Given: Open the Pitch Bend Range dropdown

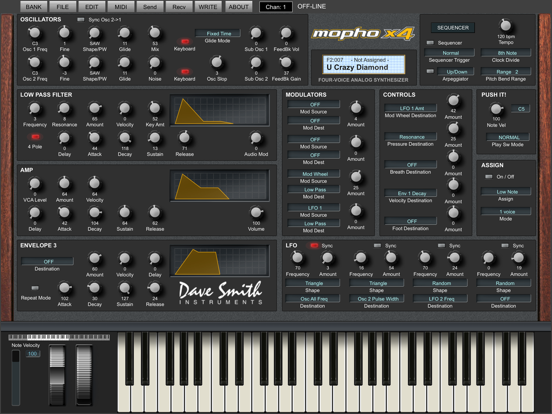Looking at the screenshot, I should (506, 71).
